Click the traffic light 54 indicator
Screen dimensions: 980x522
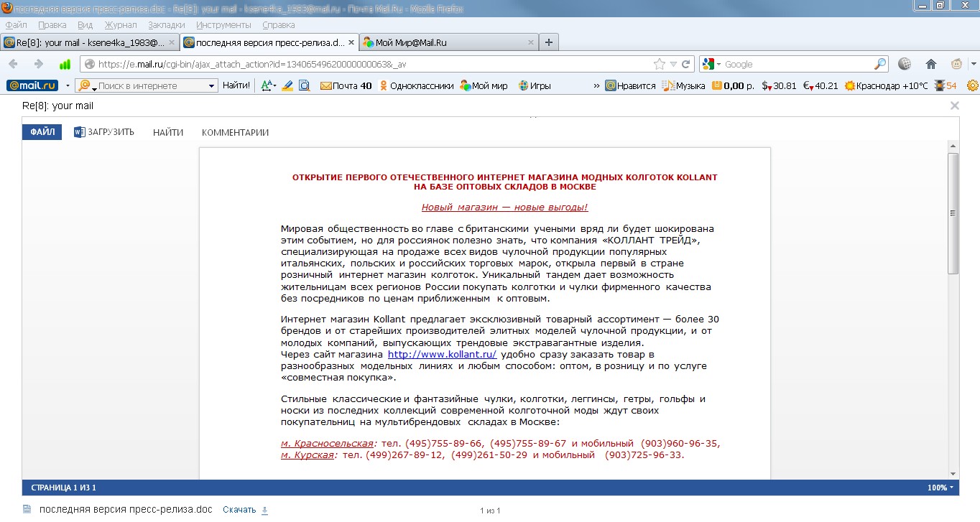pos(945,85)
